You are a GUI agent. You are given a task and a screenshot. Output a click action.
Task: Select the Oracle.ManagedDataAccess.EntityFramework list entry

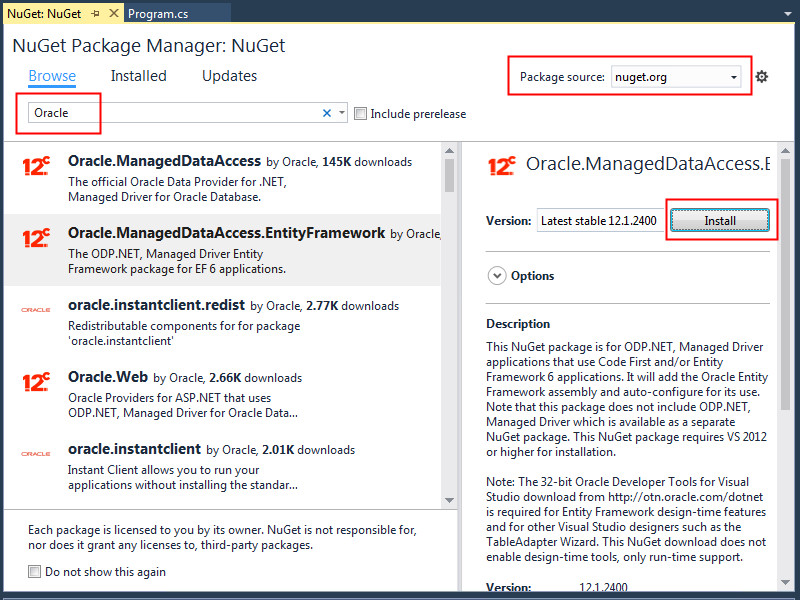[226, 250]
